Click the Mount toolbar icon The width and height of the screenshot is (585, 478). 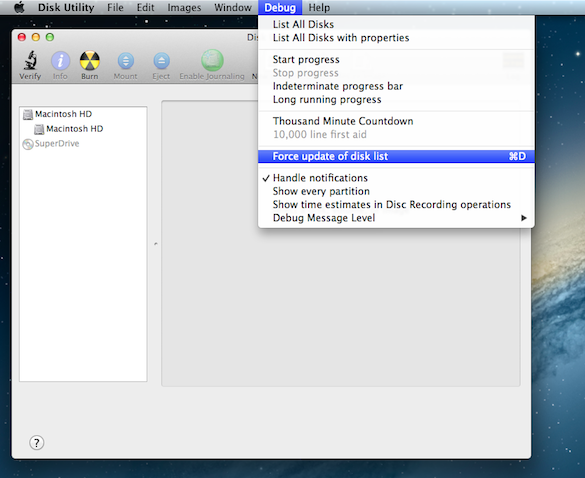click(x=126, y=61)
